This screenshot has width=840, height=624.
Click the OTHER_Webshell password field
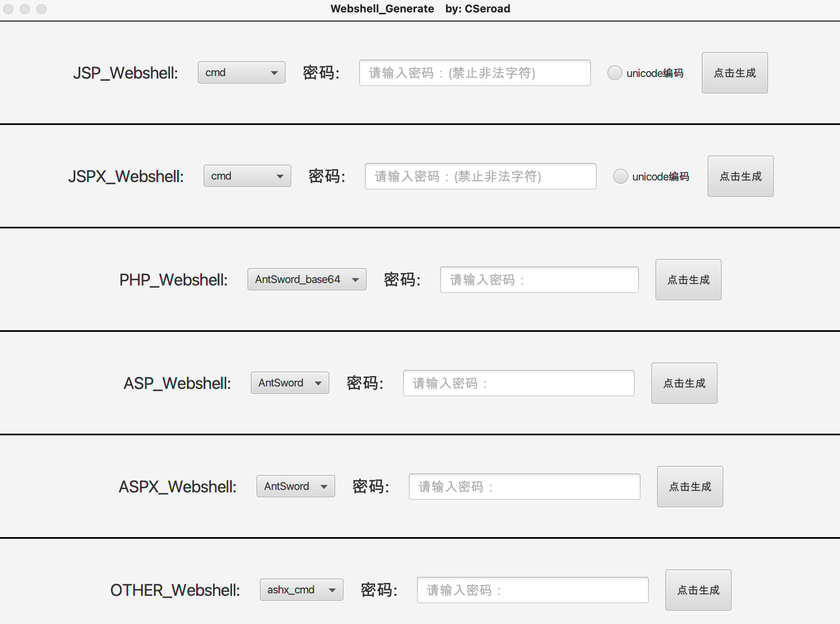(x=533, y=590)
